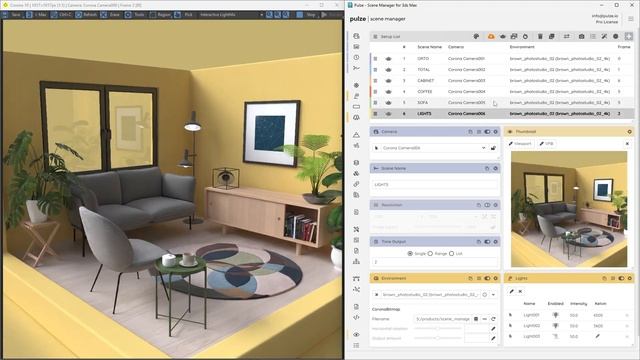Clear thumbnail with the X button
Screen dimensions: 640x360
[627, 144]
